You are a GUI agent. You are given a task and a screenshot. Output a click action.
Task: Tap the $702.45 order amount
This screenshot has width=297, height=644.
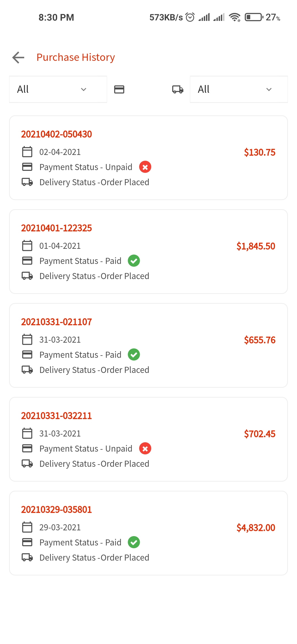(260, 434)
